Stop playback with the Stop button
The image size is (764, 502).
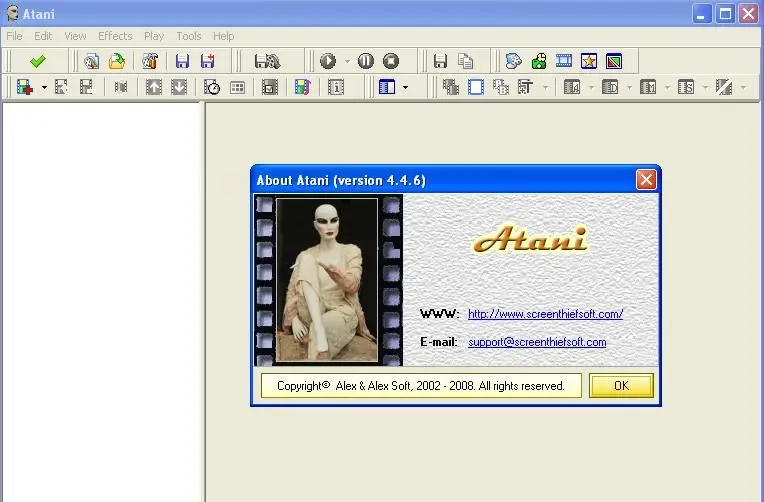(x=391, y=61)
